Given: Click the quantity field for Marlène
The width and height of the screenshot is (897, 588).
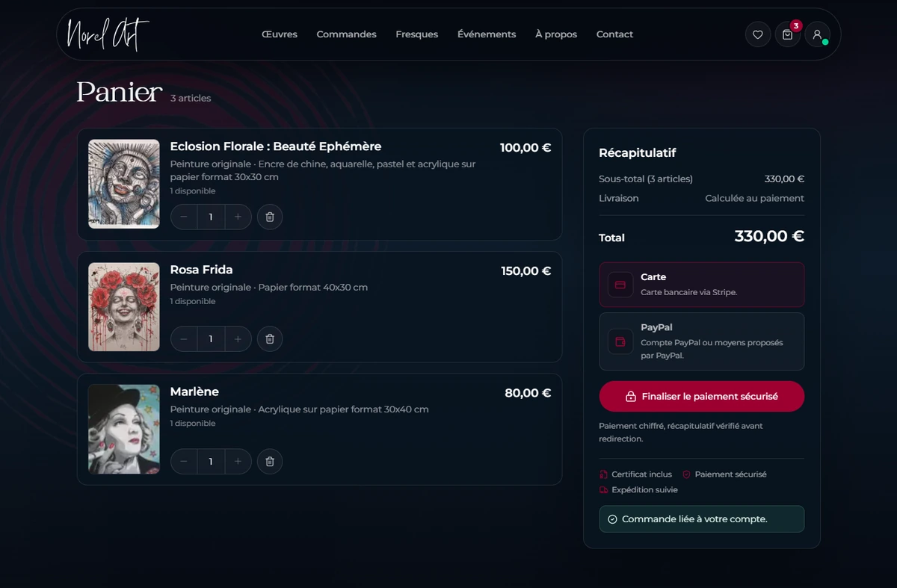Looking at the screenshot, I should 211,461.
